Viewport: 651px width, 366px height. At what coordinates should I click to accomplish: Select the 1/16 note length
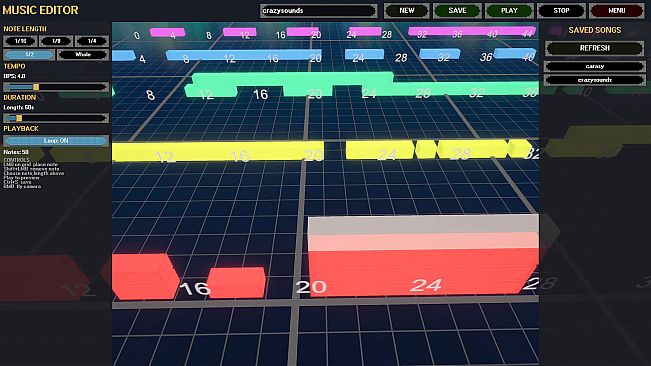point(20,41)
